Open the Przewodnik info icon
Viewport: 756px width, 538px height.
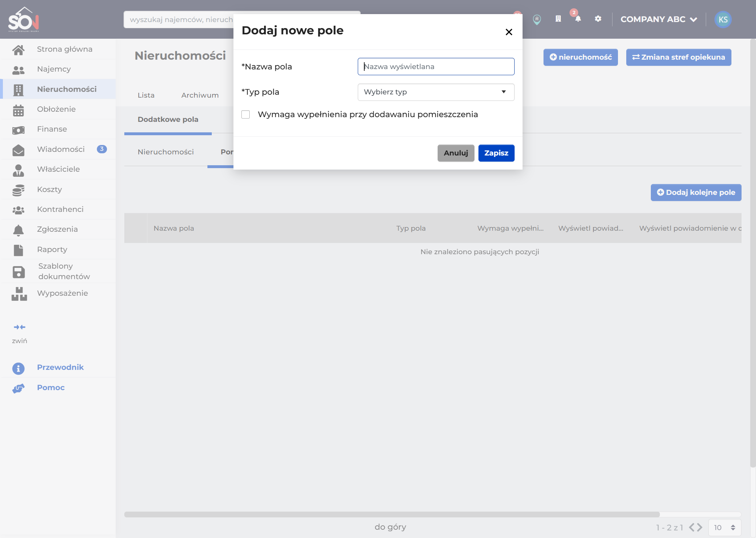pos(18,368)
